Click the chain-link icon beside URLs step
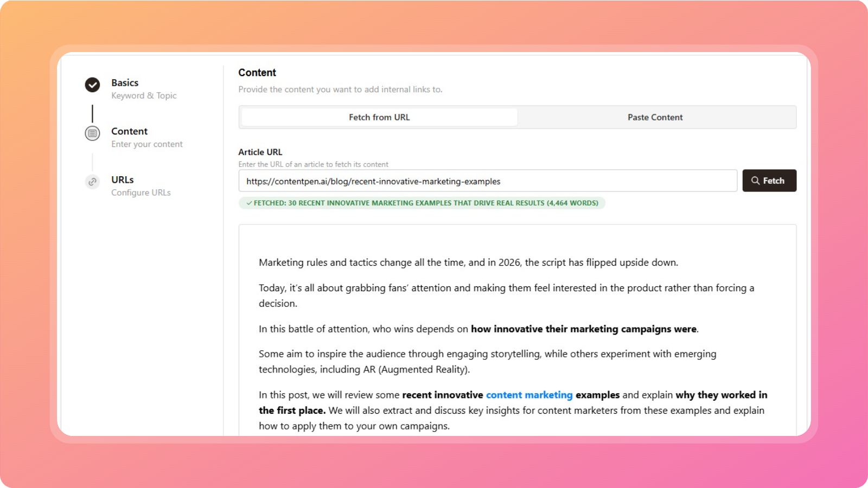 [x=92, y=182]
